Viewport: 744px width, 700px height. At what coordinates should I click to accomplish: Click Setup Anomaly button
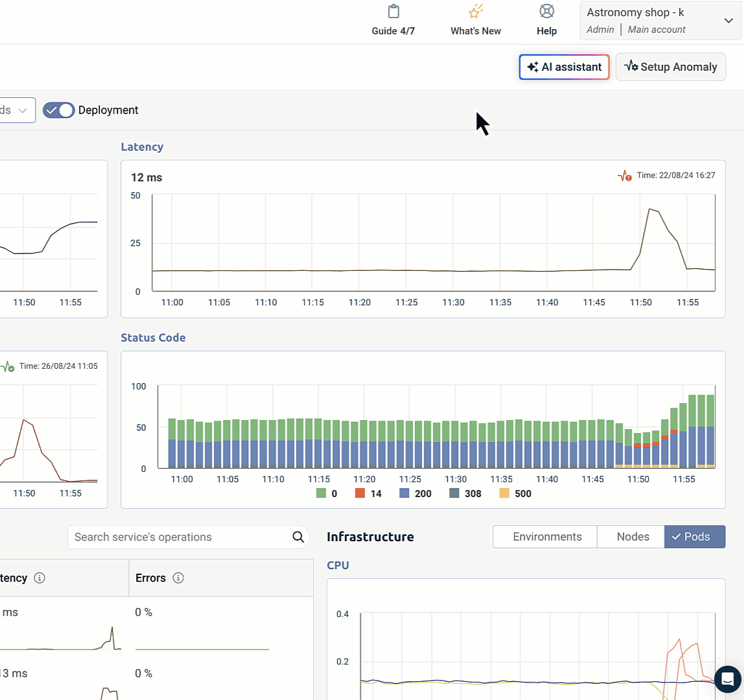pyautogui.click(x=671, y=67)
